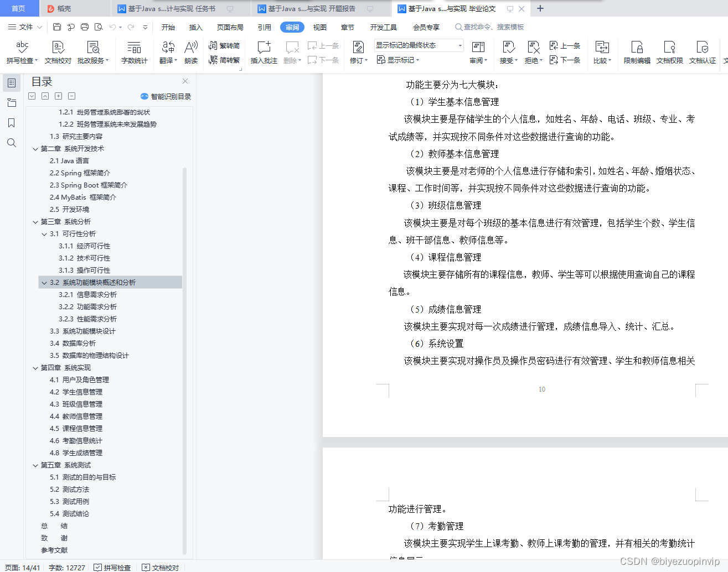The image size is (728, 572).
Task: Open the 比较 document compare tool
Action: 602,52
